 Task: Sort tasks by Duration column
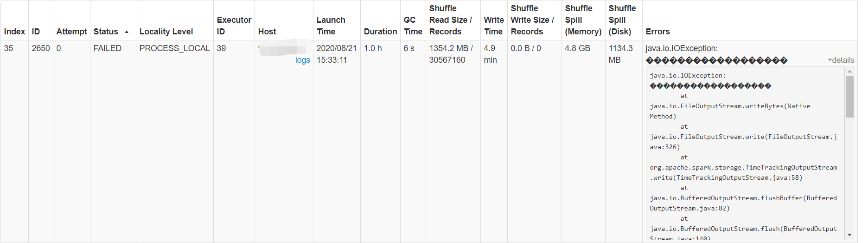tap(380, 32)
